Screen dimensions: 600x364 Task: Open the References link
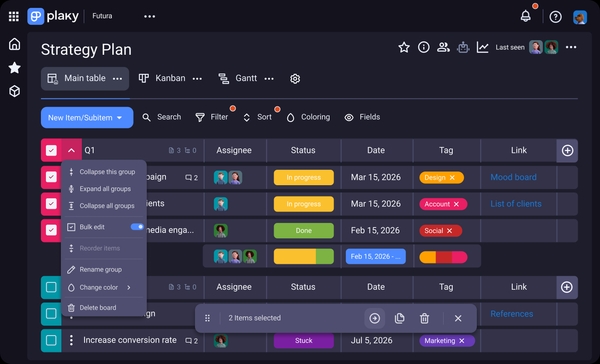click(512, 314)
